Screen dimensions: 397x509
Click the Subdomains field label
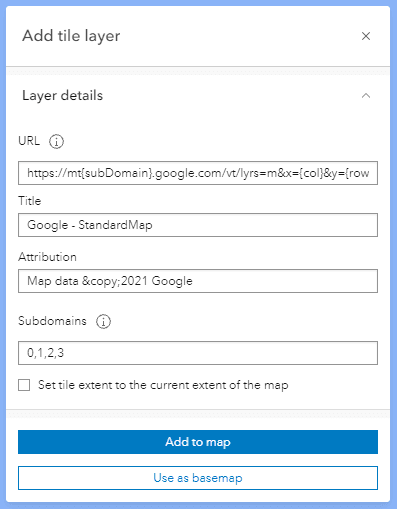(52, 321)
